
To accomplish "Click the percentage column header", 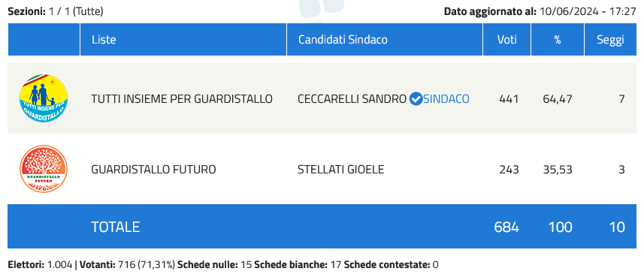I will (558, 40).
